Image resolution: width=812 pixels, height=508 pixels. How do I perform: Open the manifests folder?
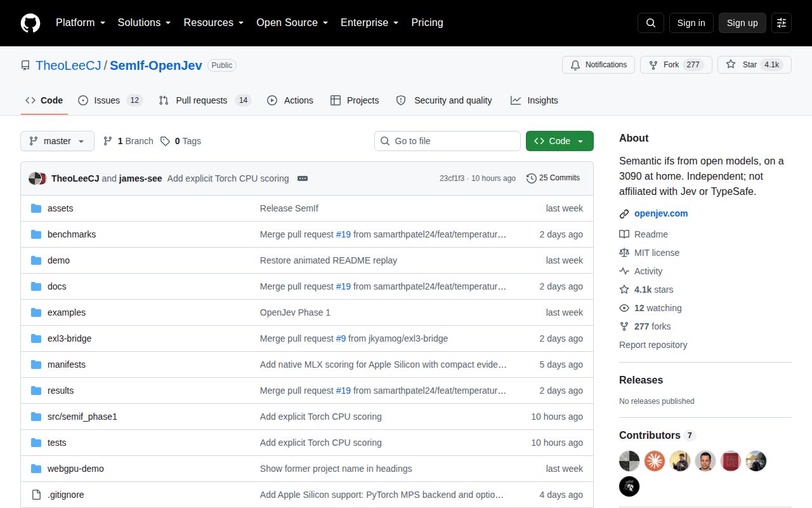click(67, 364)
